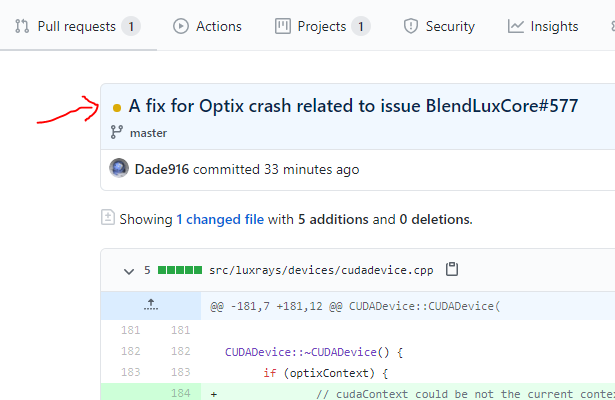Viewport: 615px width, 400px height.
Task: Click the Security shield icon
Action: click(410, 27)
